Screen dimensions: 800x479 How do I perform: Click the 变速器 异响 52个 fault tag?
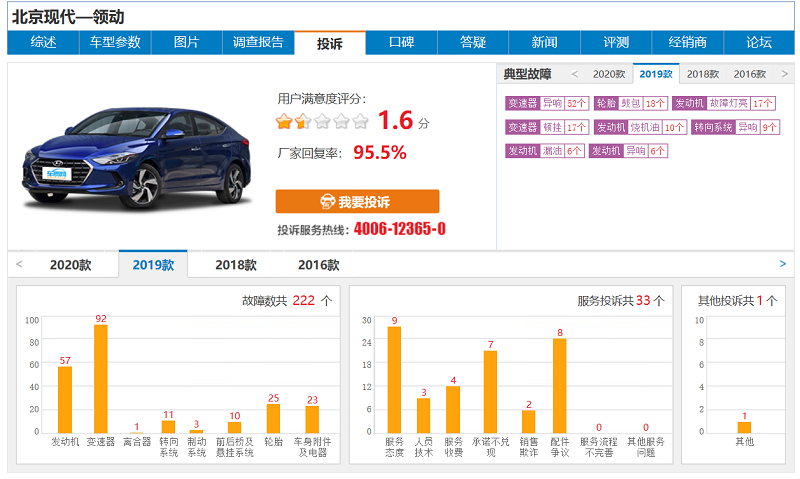point(547,104)
